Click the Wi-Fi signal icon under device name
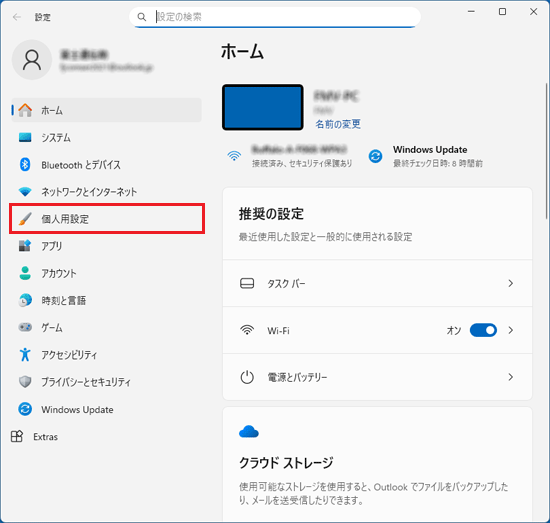The width and height of the screenshot is (550, 523). (x=234, y=156)
